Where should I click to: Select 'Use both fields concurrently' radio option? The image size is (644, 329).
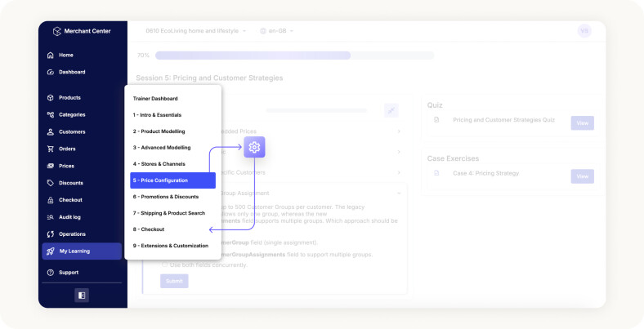click(165, 265)
